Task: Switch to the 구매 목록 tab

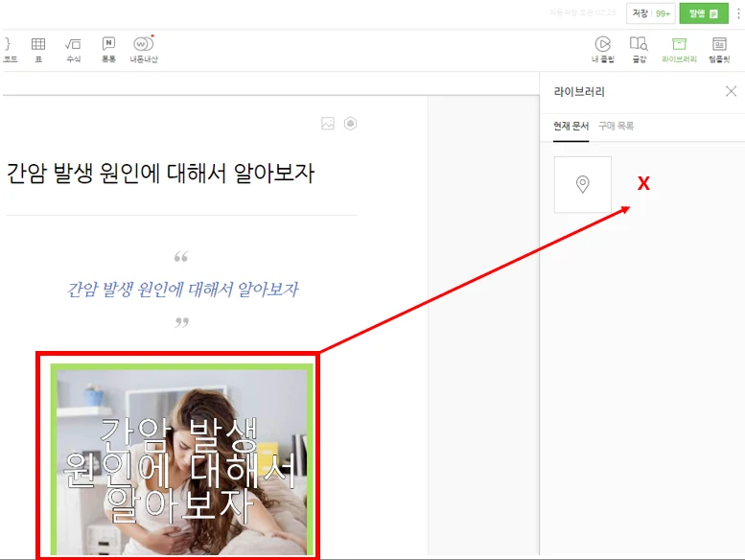Action: coord(616,126)
